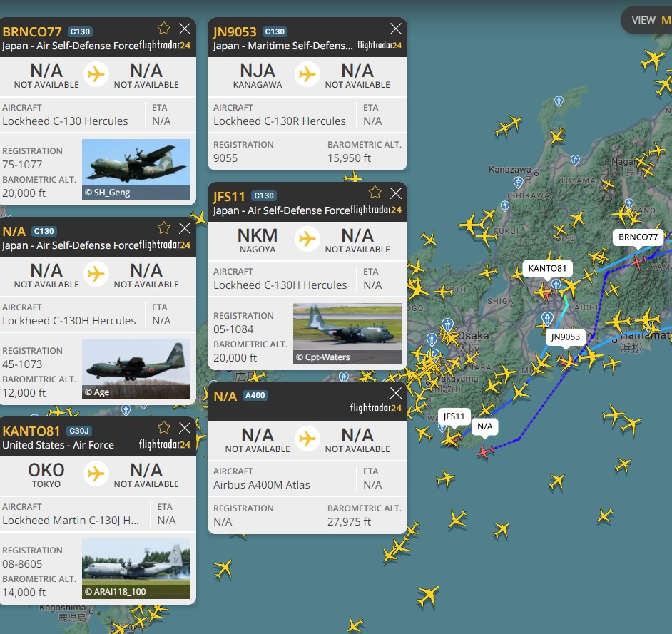The width and height of the screenshot is (672, 634).
Task: Click the C130 type badge on JN9053 card
Action: (275, 31)
